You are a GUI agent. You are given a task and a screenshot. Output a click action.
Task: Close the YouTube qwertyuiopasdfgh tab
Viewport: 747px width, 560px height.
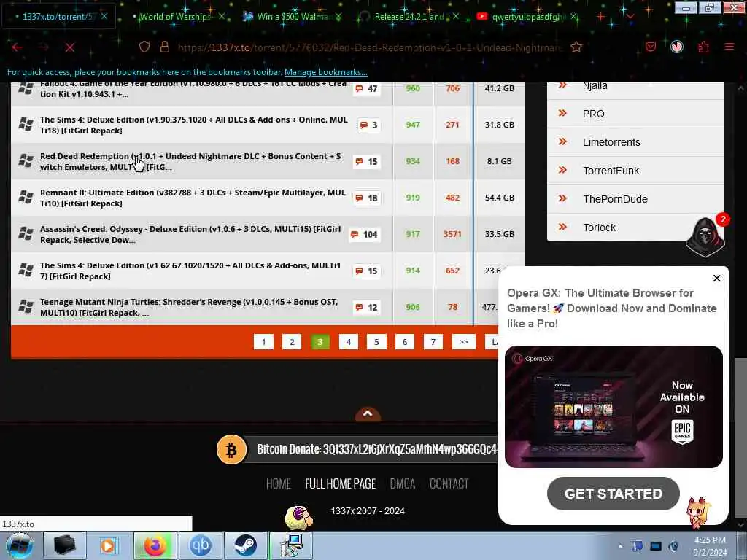tap(573, 16)
